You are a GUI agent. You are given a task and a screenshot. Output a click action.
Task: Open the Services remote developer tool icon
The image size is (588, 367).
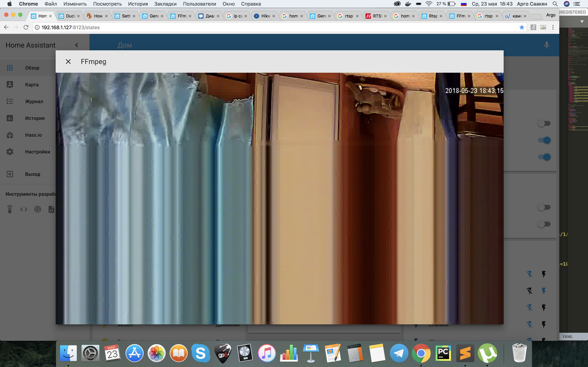pos(10,209)
